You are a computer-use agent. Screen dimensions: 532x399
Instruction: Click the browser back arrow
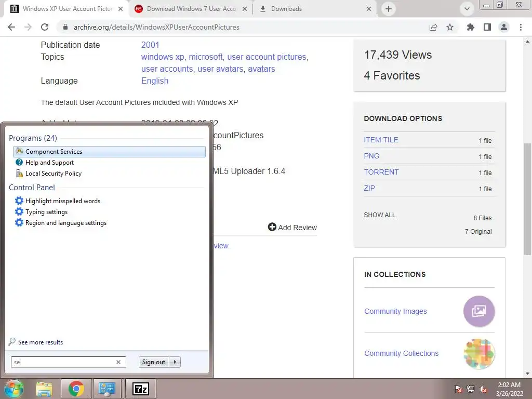click(x=11, y=27)
